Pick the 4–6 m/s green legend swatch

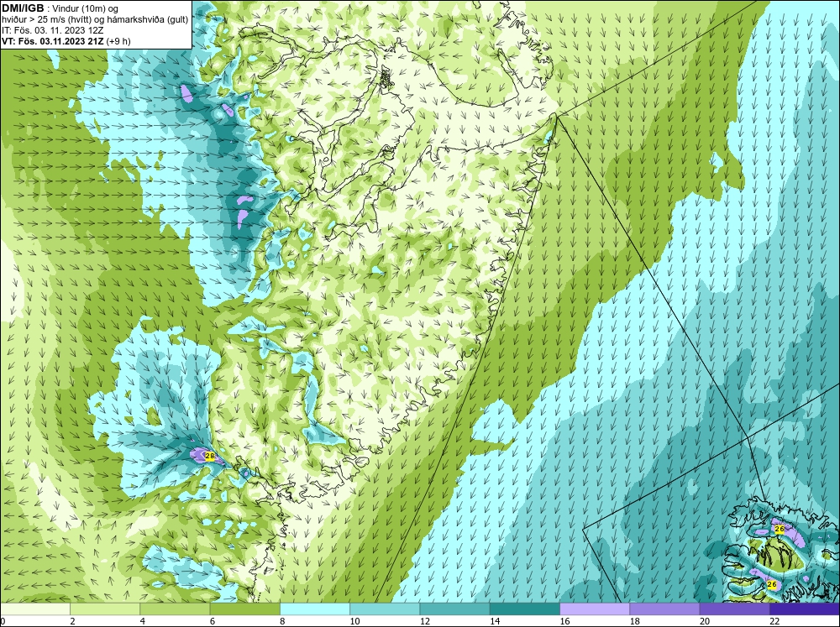pos(175,609)
